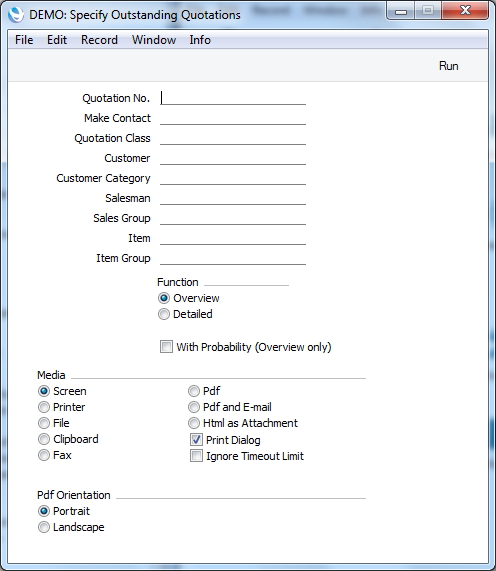Screen dimensions: 496x571
Task: Run the Outstanding Quotations report
Action: coord(448,66)
